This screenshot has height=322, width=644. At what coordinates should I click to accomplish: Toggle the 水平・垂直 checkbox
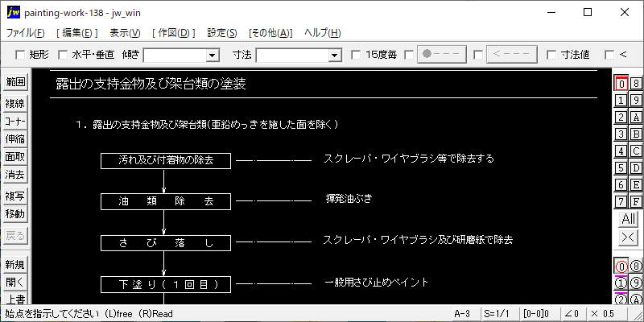[63, 55]
